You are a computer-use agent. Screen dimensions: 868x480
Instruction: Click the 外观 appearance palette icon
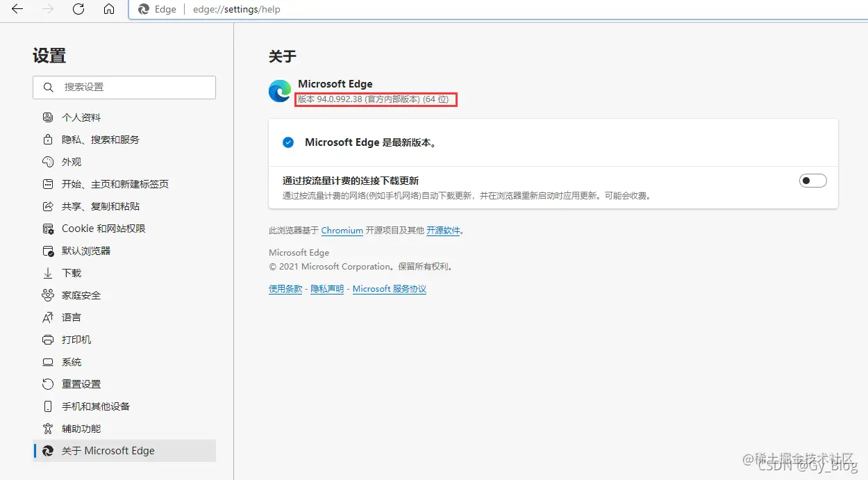(x=48, y=162)
